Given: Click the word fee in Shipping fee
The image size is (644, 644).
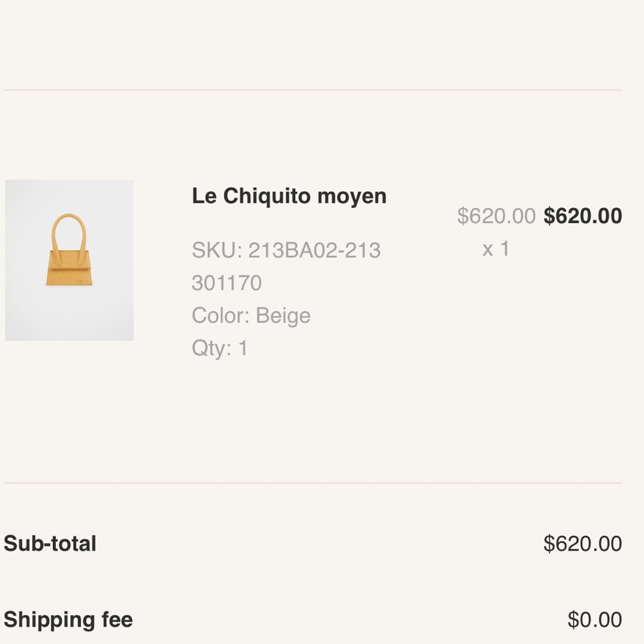Looking at the screenshot, I should pyautogui.click(x=117, y=619).
